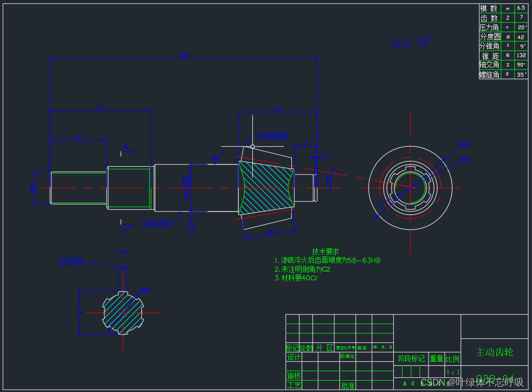Select the 重量 title block cell
532x392 pixels.
pos(437,358)
